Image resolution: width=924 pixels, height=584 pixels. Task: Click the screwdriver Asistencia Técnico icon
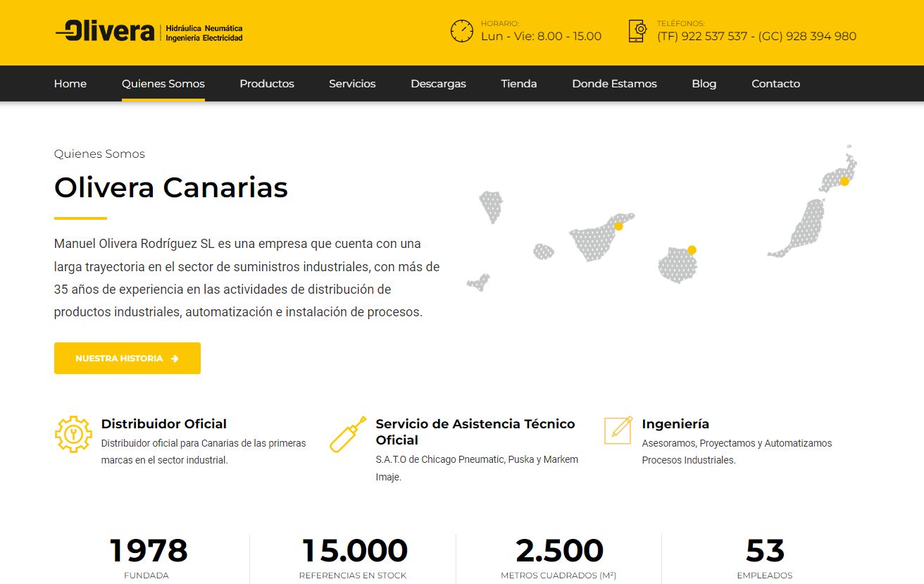point(348,434)
